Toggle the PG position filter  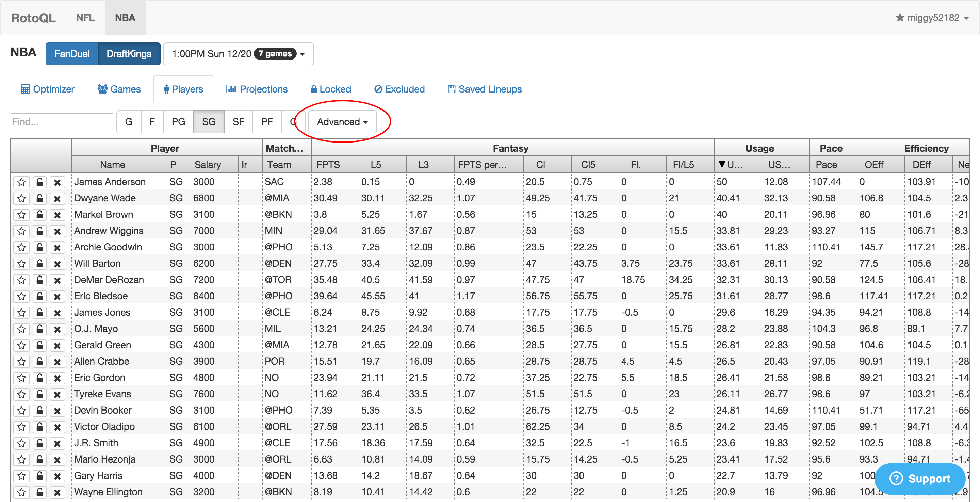(x=178, y=122)
